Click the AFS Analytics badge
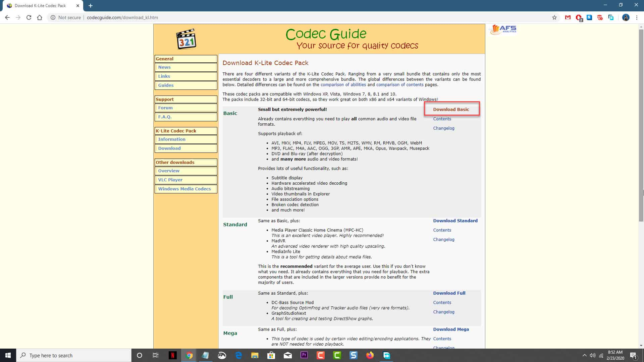This screenshot has height=362, width=644. (503, 29)
